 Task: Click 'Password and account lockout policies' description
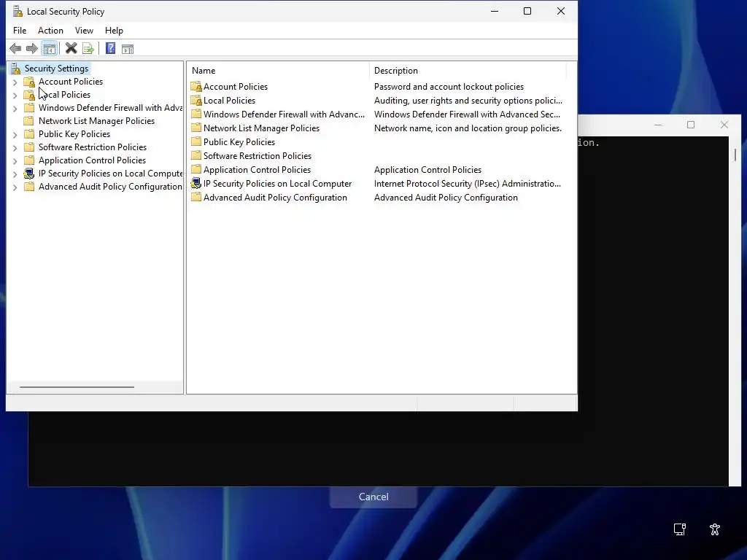pyautogui.click(x=449, y=87)
